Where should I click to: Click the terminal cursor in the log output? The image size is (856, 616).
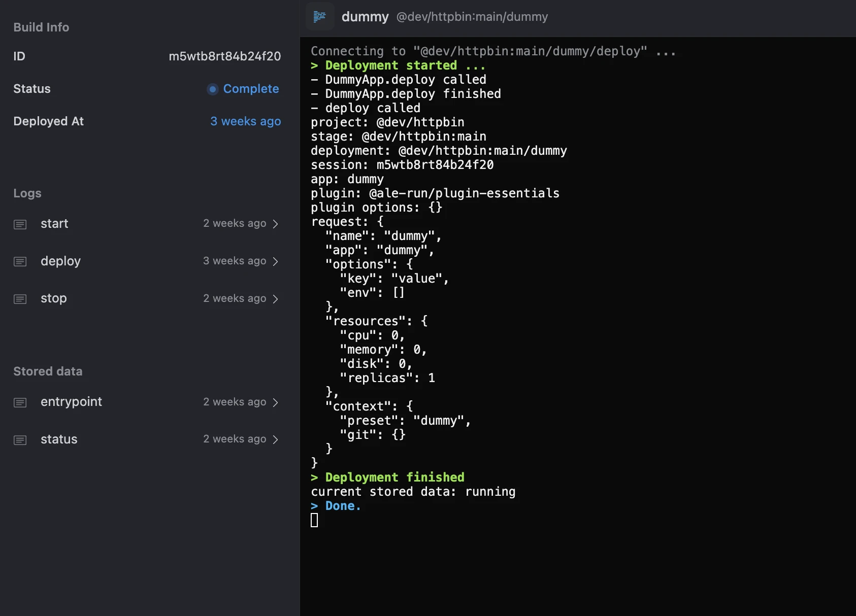click(315, 520)
